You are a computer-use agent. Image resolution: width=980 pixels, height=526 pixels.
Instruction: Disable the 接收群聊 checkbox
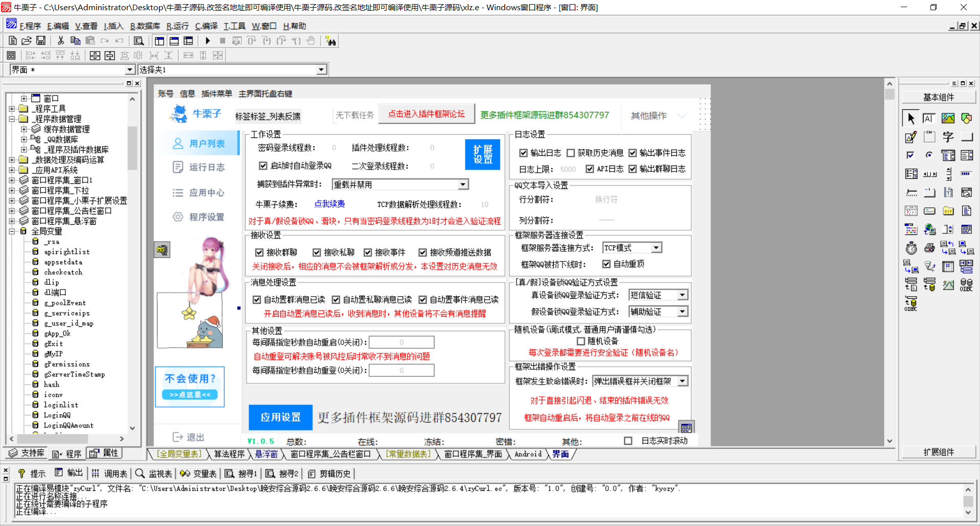point(259,252)
